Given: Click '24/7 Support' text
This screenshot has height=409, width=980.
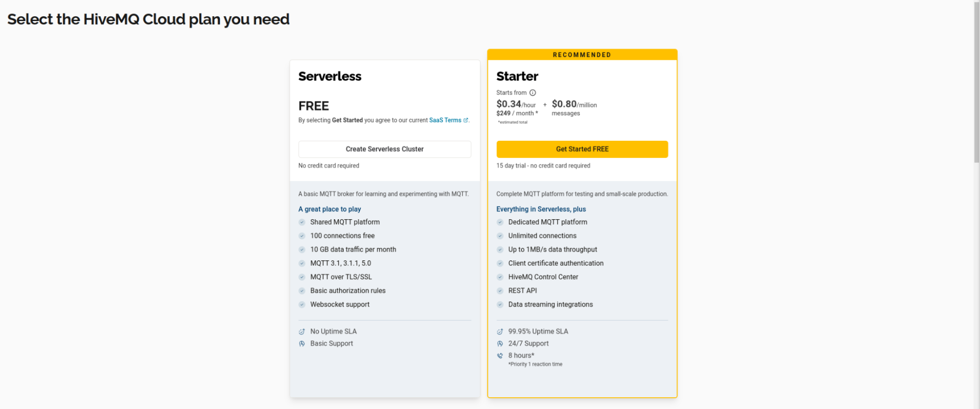Looking at the screenshot, I should pyautogui.click(x=528, y=344).
